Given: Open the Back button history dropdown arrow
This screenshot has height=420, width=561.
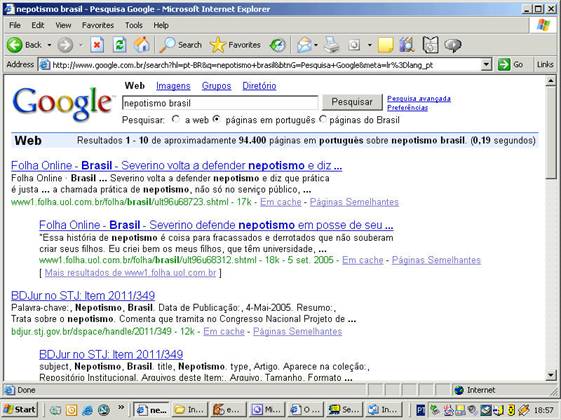Looking at the screenshot, I should click(x=49, y=45).
